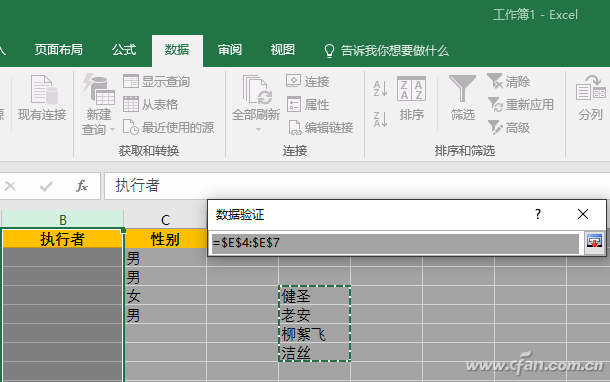
Task: Click the =$E$4:$E$7 range input field
Action: [395, 243]
